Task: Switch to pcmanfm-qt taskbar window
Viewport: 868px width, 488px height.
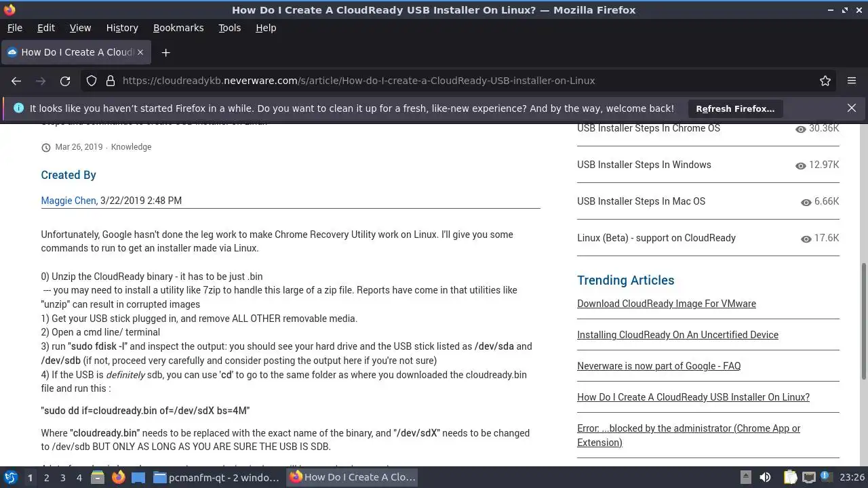Action: 217,477
